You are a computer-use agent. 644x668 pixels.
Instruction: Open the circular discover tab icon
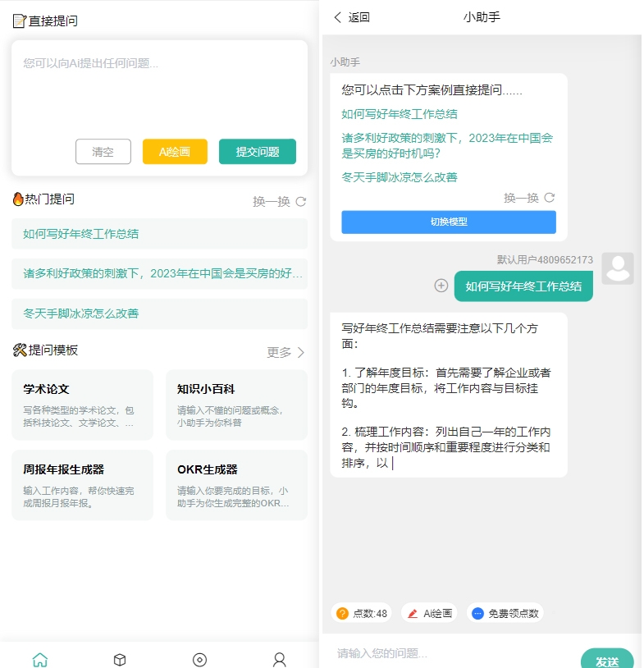pos(199,660)
